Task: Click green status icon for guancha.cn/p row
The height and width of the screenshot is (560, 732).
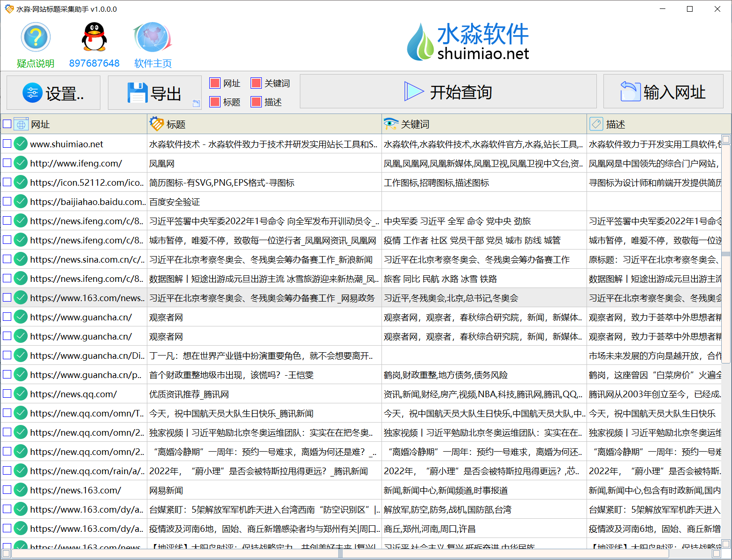Action: coord(21,374)
